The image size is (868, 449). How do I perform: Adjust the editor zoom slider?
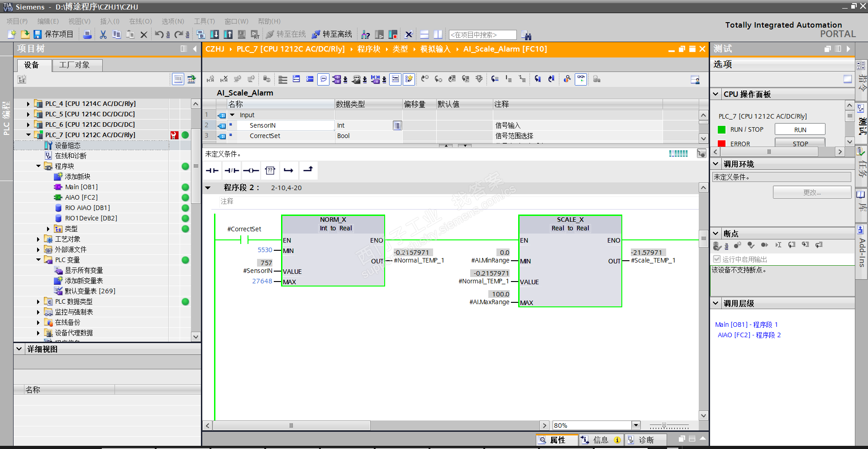click(664, 425)
